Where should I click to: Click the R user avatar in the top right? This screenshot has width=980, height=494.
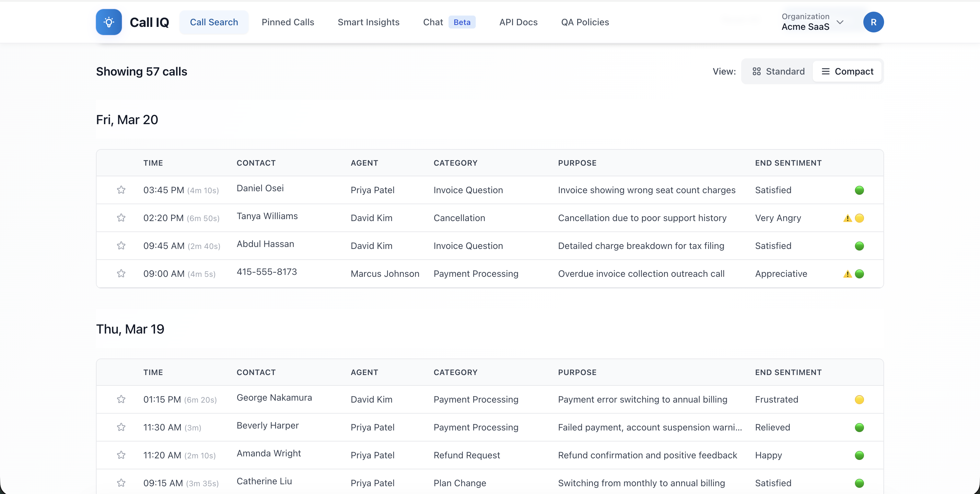(x=873, y=22)
